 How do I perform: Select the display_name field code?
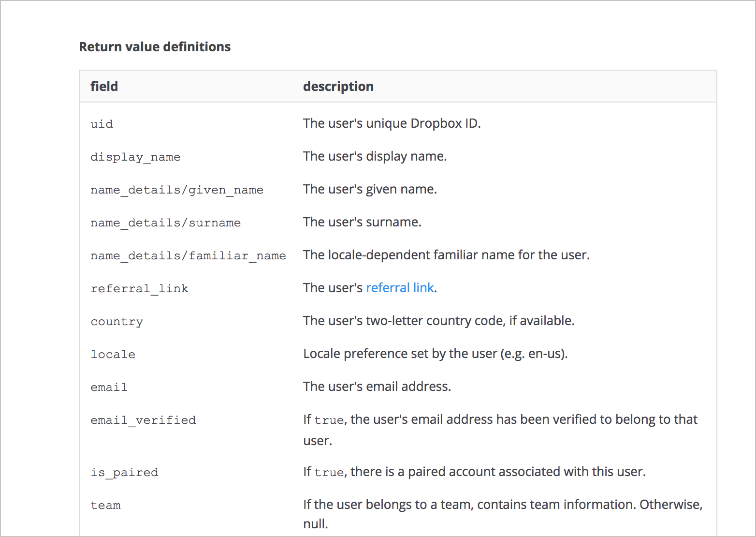[135, 157]
